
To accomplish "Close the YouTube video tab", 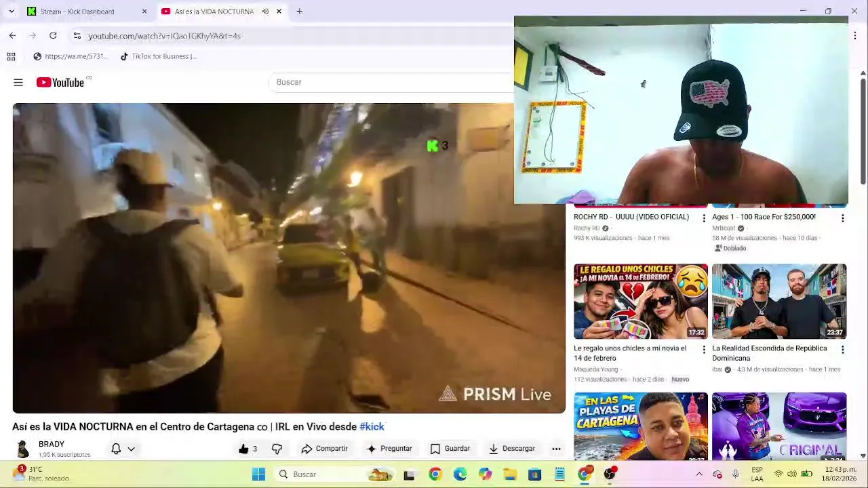I will coord(279,12).
